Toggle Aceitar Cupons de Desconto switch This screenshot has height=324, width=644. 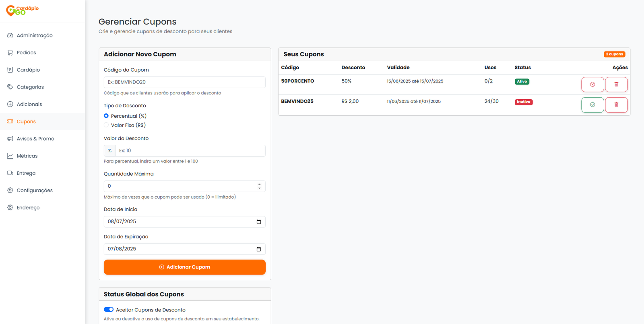(109, 310)
